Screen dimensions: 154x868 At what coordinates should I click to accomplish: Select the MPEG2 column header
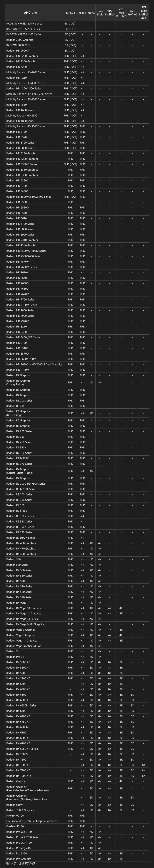click(70, 13)
